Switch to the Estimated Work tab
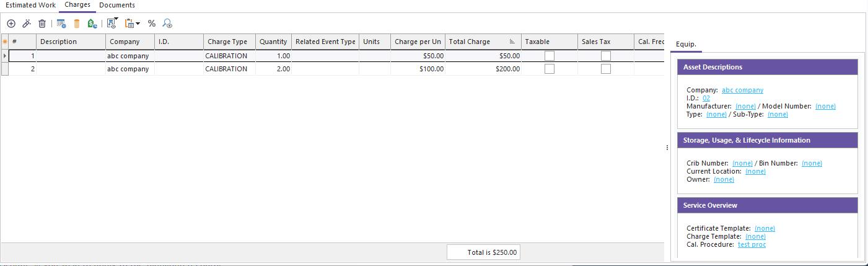The image size is (868, 266). coord(30,5)
